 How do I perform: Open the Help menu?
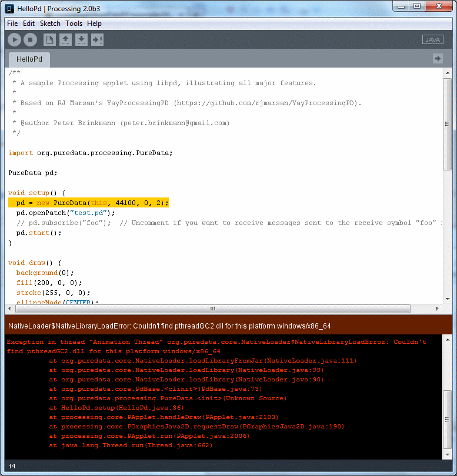coord(94,24)
